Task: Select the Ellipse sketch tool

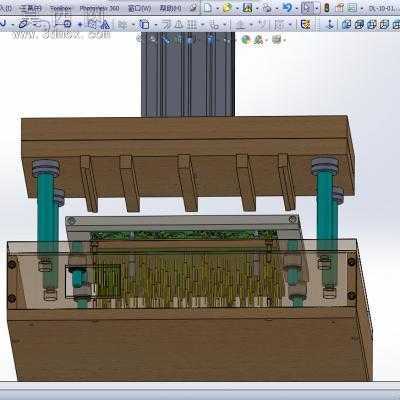Action: coord(23,24)
